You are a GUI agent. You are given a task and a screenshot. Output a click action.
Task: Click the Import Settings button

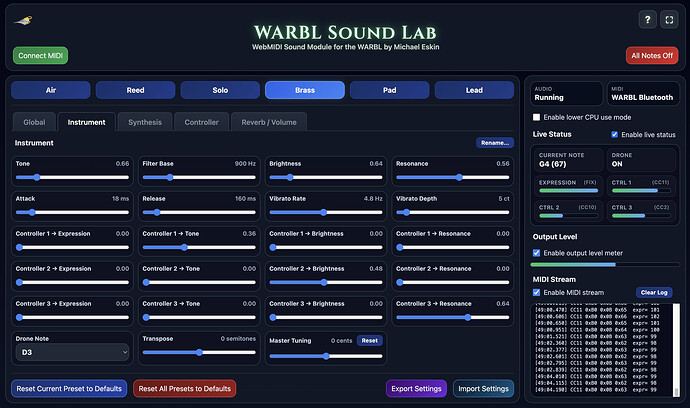point(483,389)
